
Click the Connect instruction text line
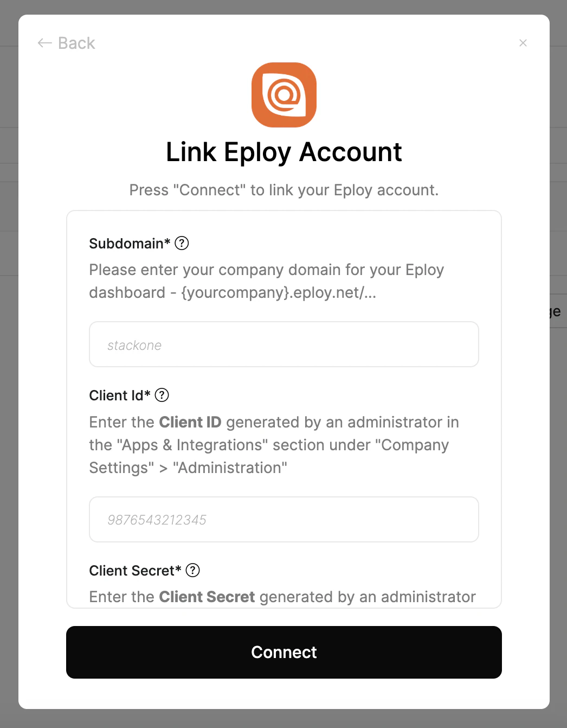283,190
